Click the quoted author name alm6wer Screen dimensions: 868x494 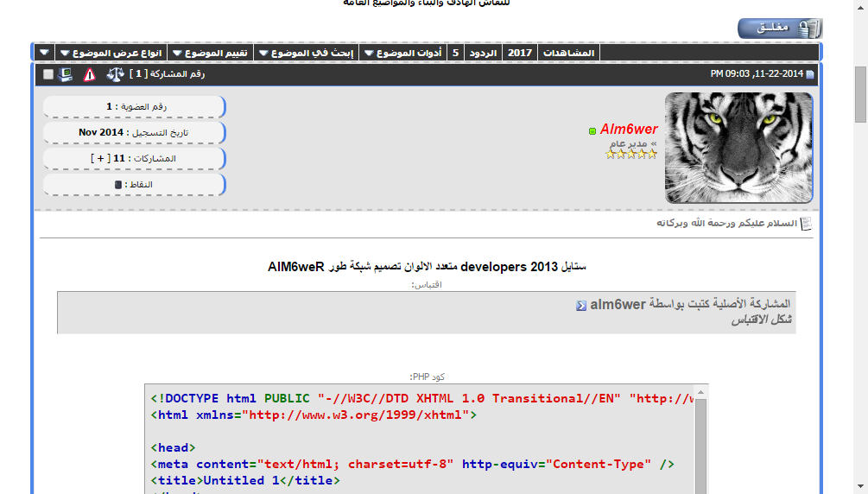pyautogui.click(x=618, y=305)
